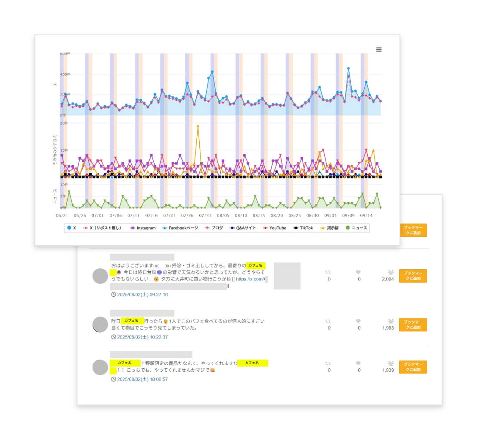The height and width of the screenshot is (448, 477).
Task: Click the followers icon above 1,988
Action: point(390,321)
